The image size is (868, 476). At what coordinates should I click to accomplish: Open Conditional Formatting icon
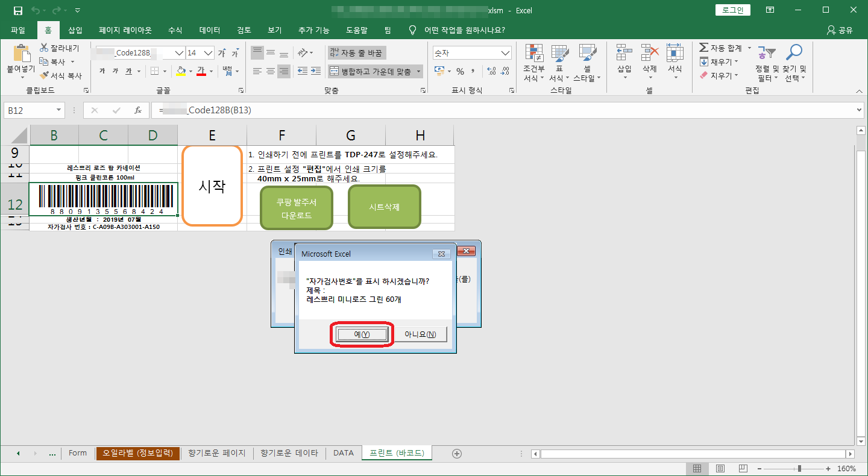(533, 54)
